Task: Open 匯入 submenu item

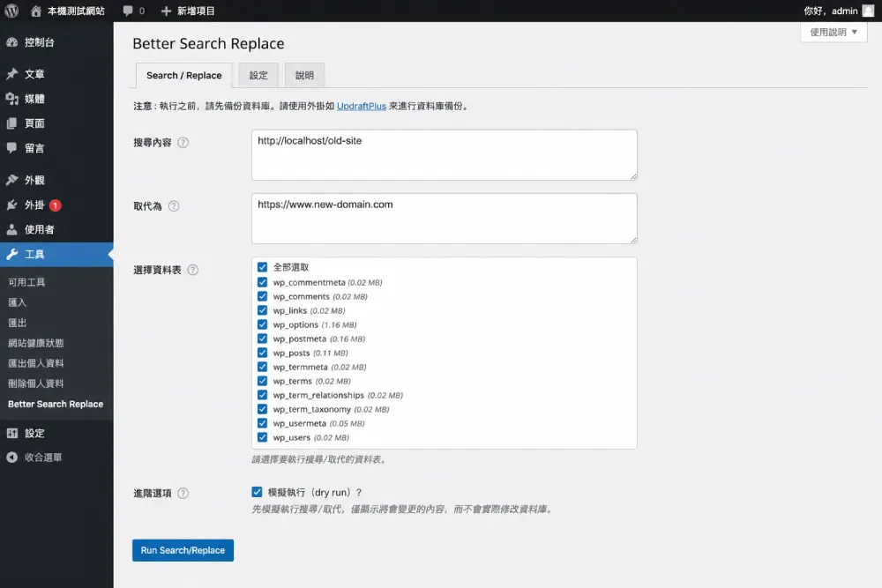Action: point(17,302)
